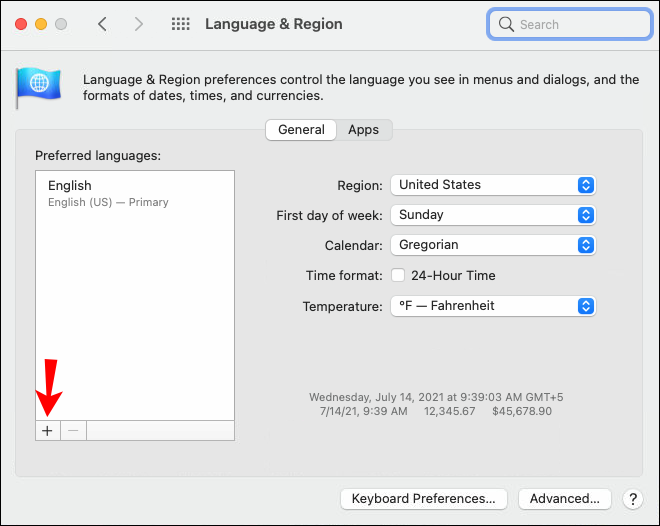The image size is (660, 526).
Task: Go forward using the right chevron
Action: point(138,24)
